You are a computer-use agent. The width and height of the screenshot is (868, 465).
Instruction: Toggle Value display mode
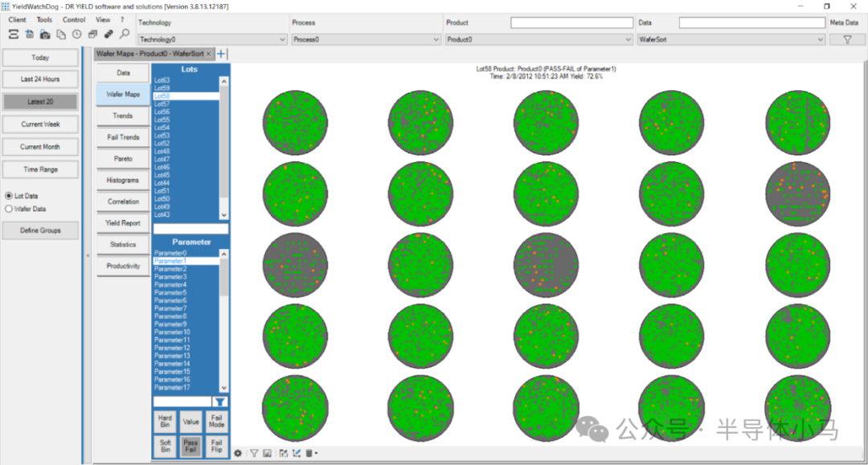(190, 422)
